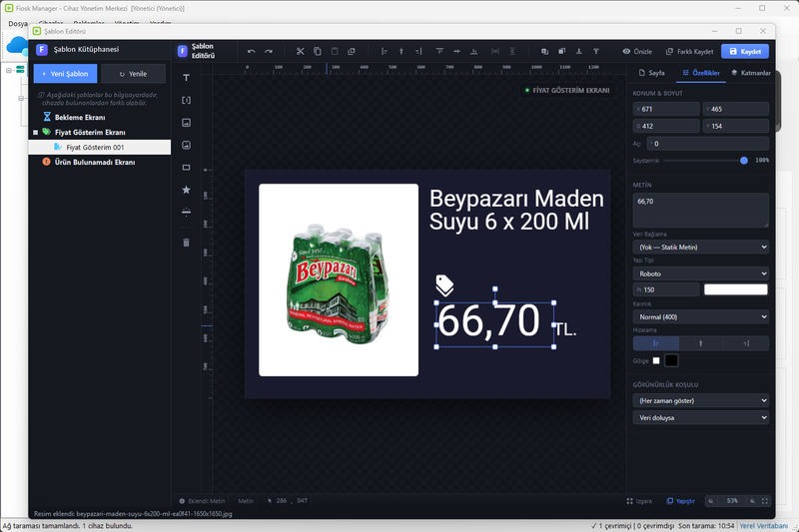Click the scissors Cut icon
Image resolution: width=799 pixels, height=532 pixels.
pos(301,52)
